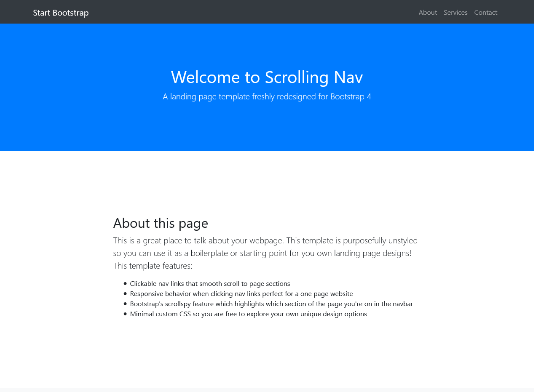Click the "This template features:" text line
This screenshot has height=392, width=541.
click(153, 266)
